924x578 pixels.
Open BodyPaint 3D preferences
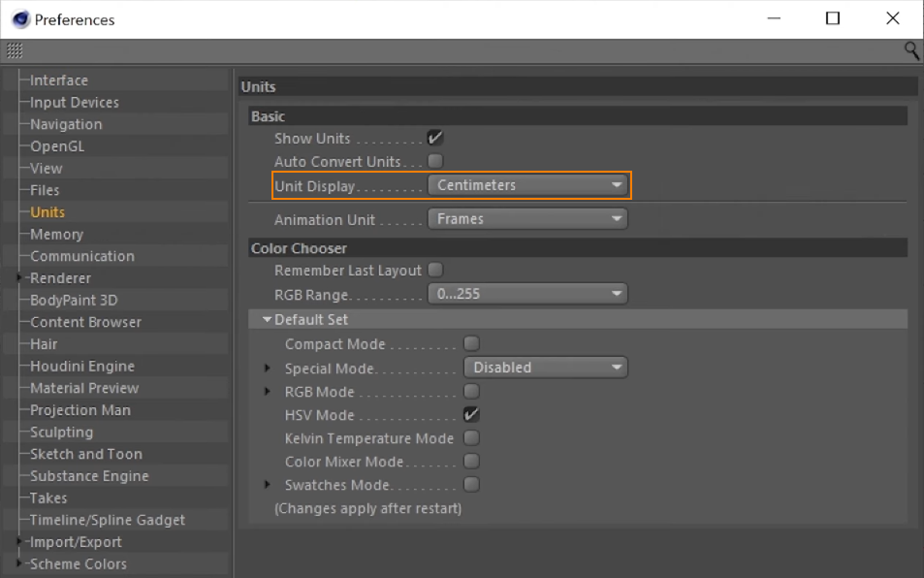[x=74, y=300]
